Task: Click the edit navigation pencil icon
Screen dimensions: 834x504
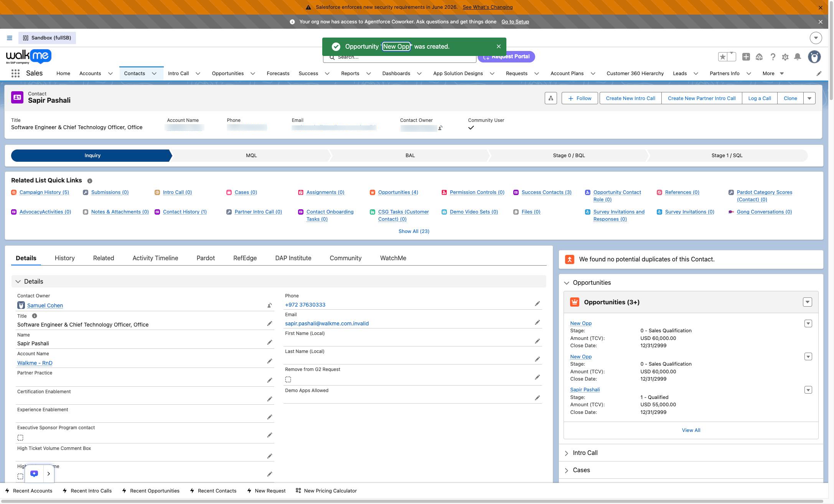Action: pos(819,74)
